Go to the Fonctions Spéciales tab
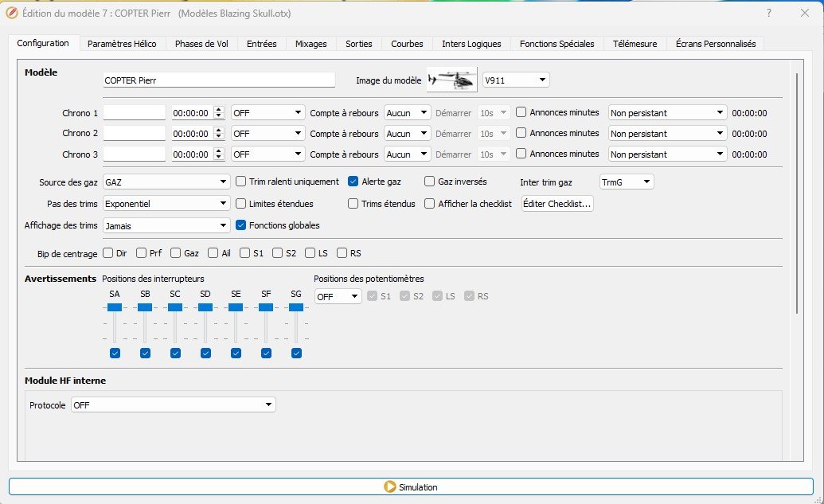Viewport: 824px width, 504px height. [556, 44]
